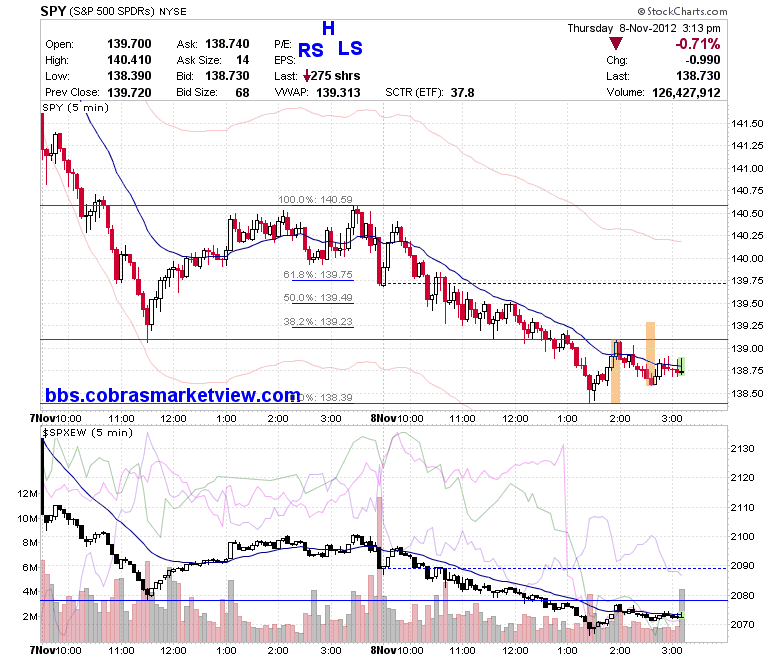This screenshot has width=780, height=659.
Task: Click the -0.71% percent change value
Action: (697, 44)
